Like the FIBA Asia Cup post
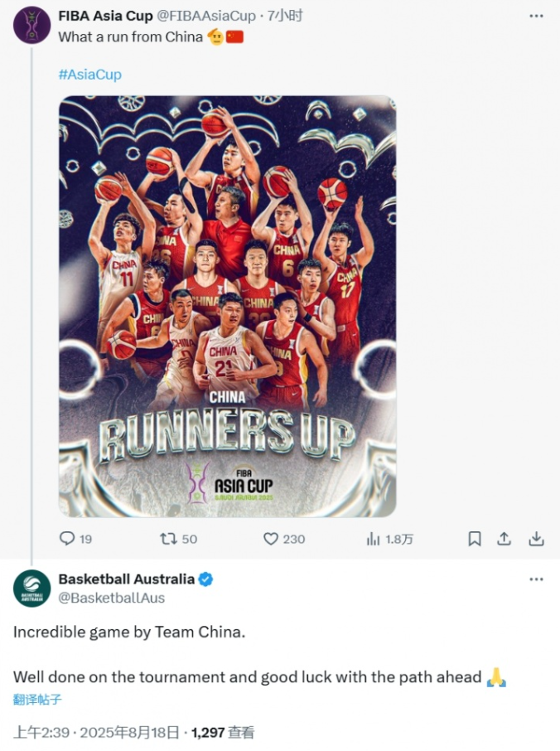Viewport: 560px width, 751px height. point(271,539)
